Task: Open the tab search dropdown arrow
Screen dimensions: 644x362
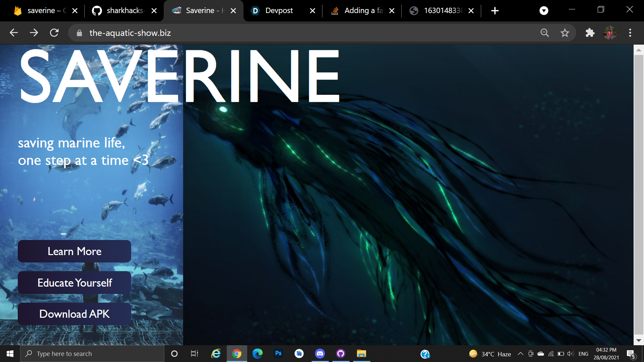Action: (x=544, y=11)
